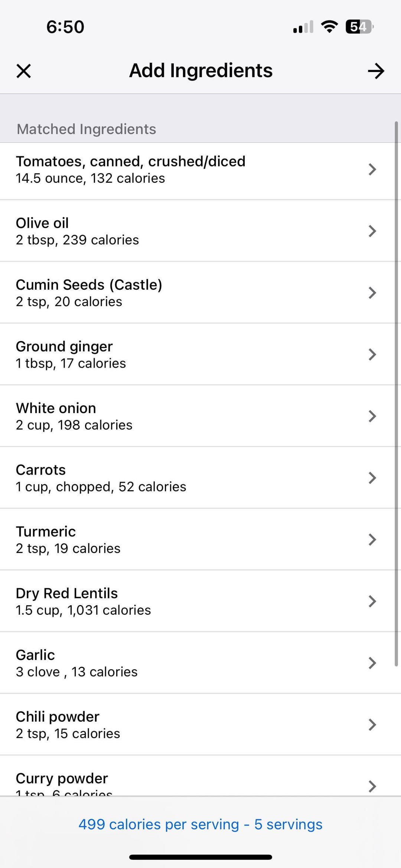
Task: Open Cumin Seeds (Castle) chevron arrow
Action: click(x=372, y=293)
